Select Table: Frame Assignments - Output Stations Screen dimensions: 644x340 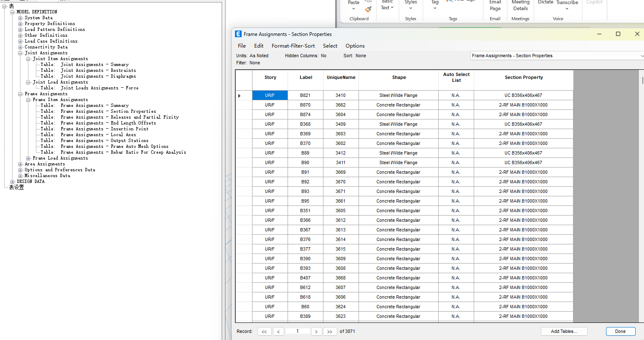pyautogui.click(x=94, y=141)
